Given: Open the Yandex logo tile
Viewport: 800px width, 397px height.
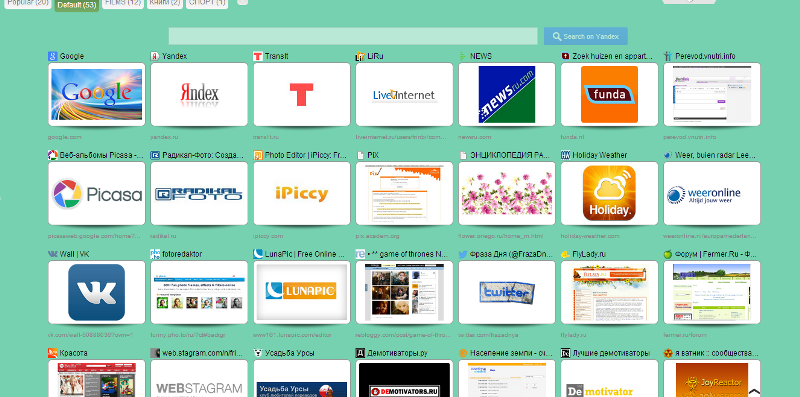Looking at the screenshot, I should pos(199,94).
